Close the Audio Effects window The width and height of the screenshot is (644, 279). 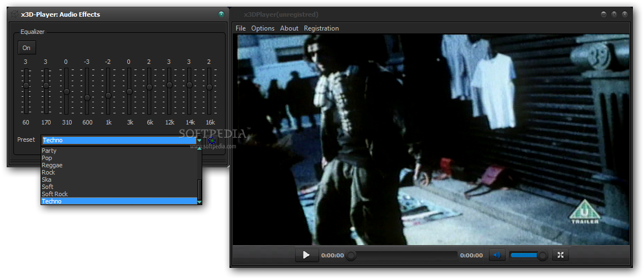pos(222,14)
